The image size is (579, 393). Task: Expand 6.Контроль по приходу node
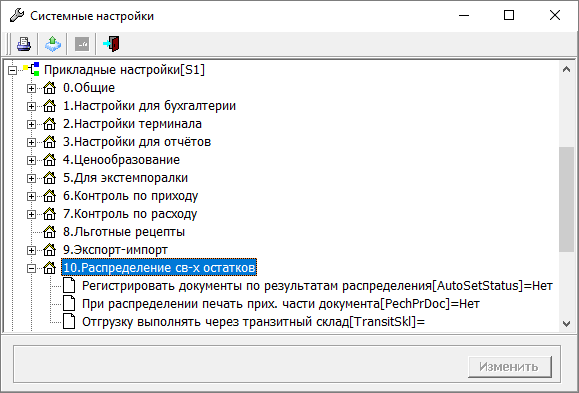pyautogui.click(x=31, y=196)
